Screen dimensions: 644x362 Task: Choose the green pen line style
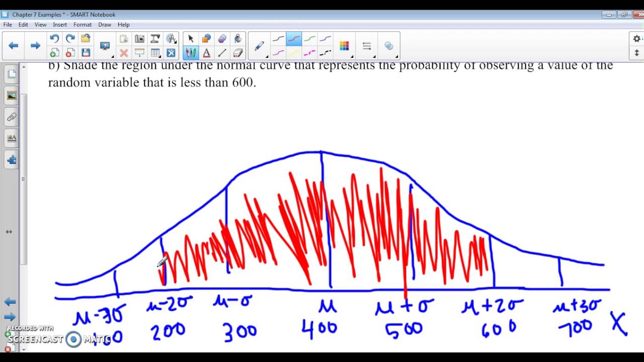310,39
